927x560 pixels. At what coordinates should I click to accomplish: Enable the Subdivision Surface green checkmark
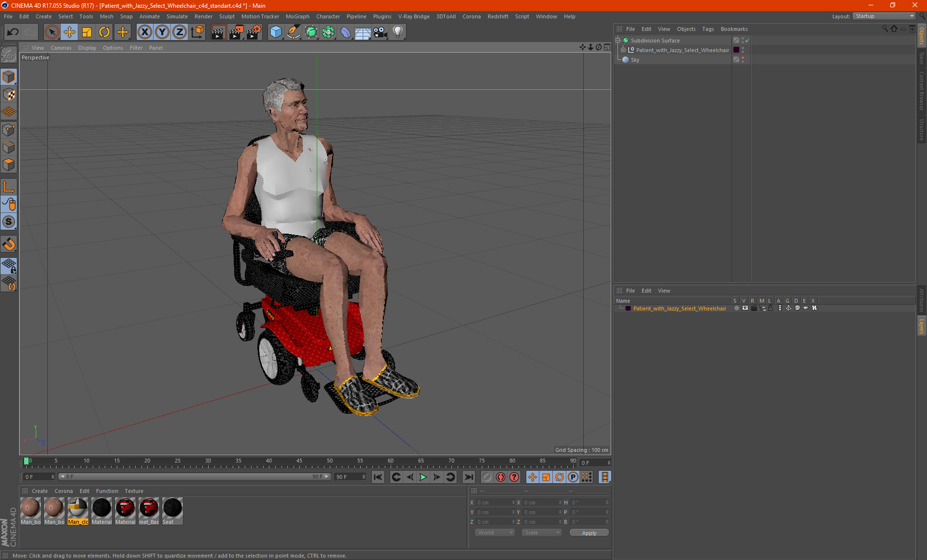click(x=747, y=41)
